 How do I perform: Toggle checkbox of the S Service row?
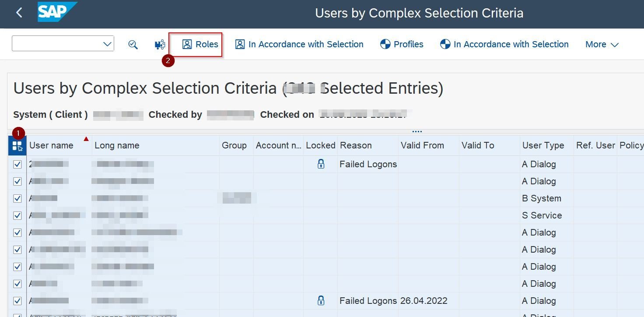point(17,215)
